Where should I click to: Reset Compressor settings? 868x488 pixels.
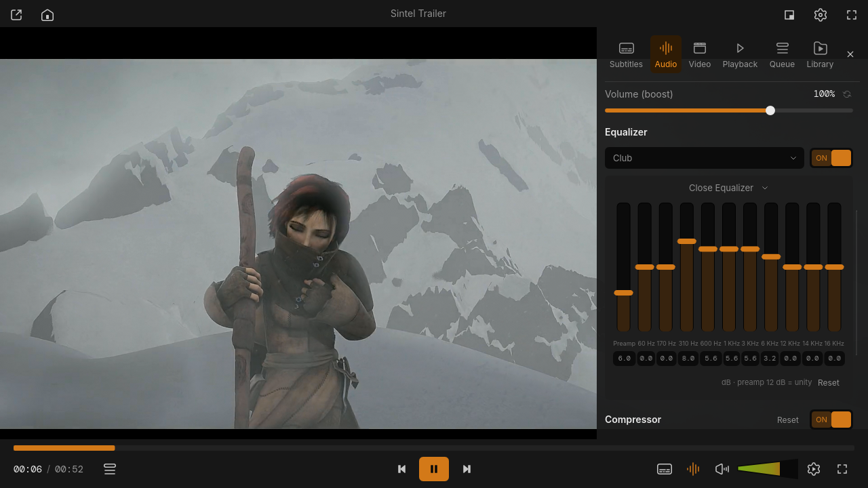coord(787,420)
